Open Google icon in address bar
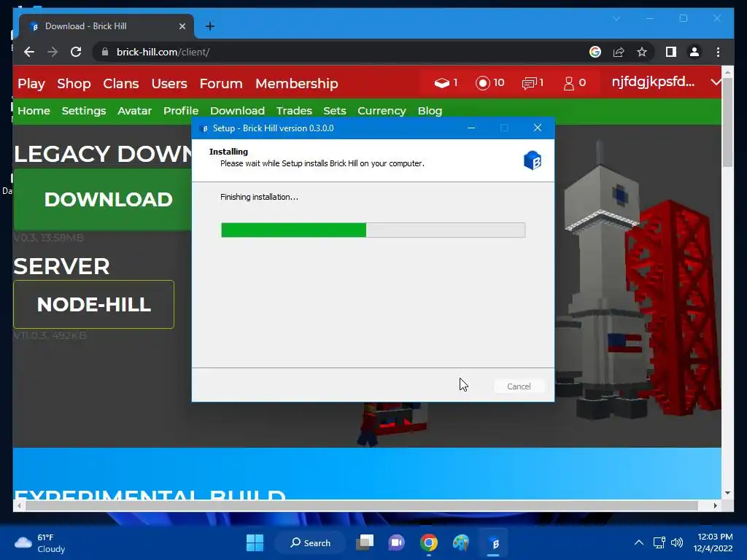The image size is (747, 560). point(595,52)
